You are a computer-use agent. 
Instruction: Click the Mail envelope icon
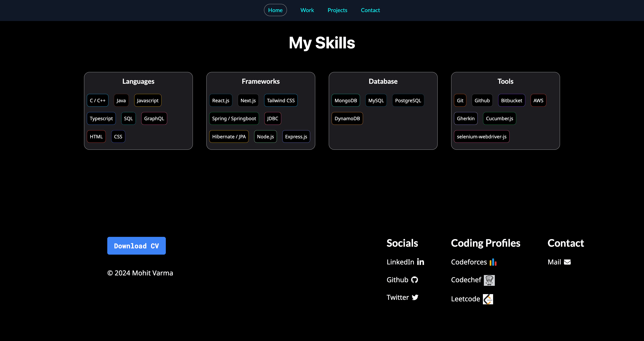pyautogui.click(x=567, y=262)
